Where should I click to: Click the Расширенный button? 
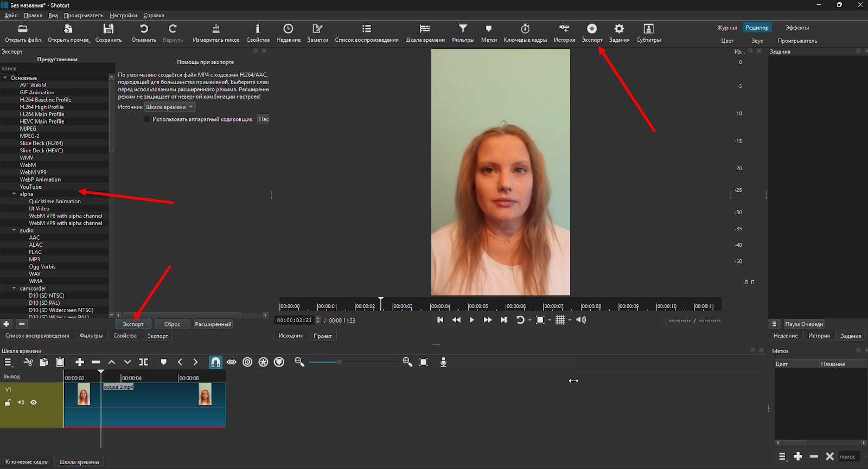pyautogui.click(x=213, y=324)
